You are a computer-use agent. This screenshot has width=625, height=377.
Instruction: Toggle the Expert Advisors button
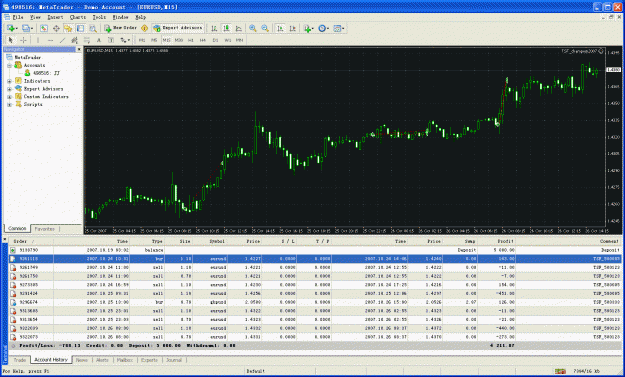pos(178,28)
